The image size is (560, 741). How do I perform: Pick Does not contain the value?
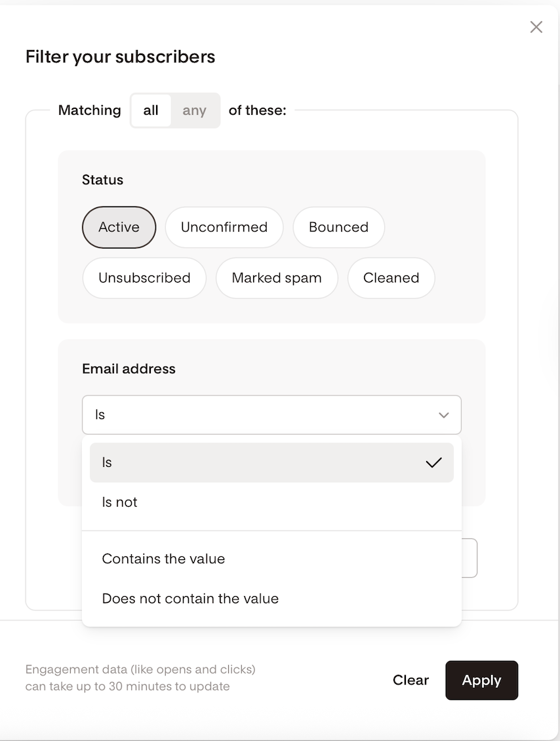tap(271, 599)
